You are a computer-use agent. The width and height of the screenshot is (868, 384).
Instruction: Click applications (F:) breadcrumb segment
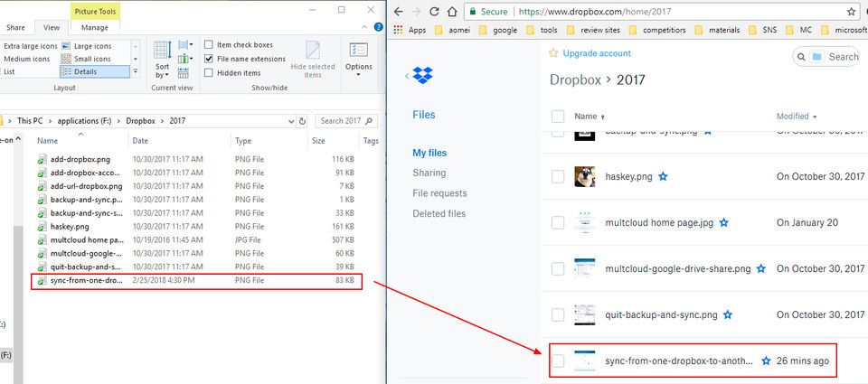tap(84, 121)
